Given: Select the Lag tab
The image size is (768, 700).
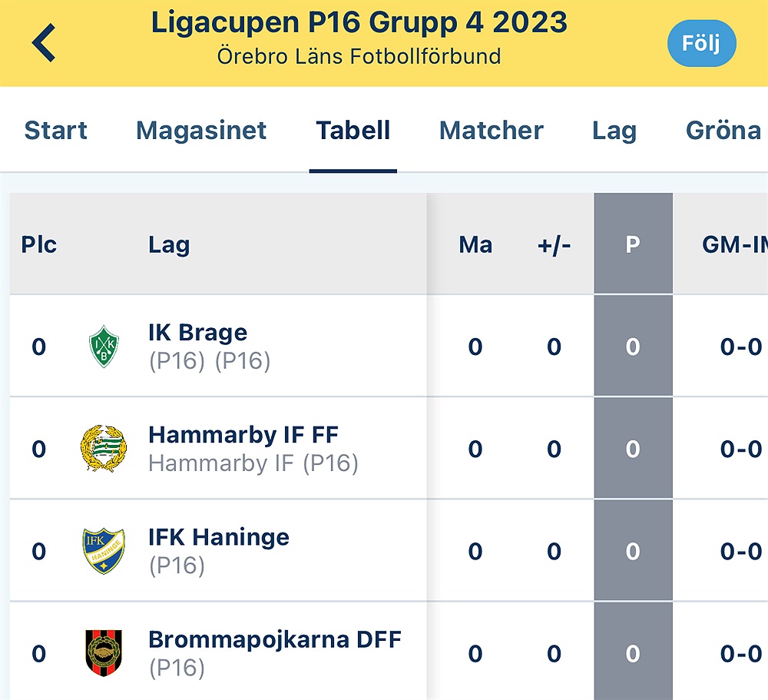Looking at the screenshot, I should click(x=614, y=131).
